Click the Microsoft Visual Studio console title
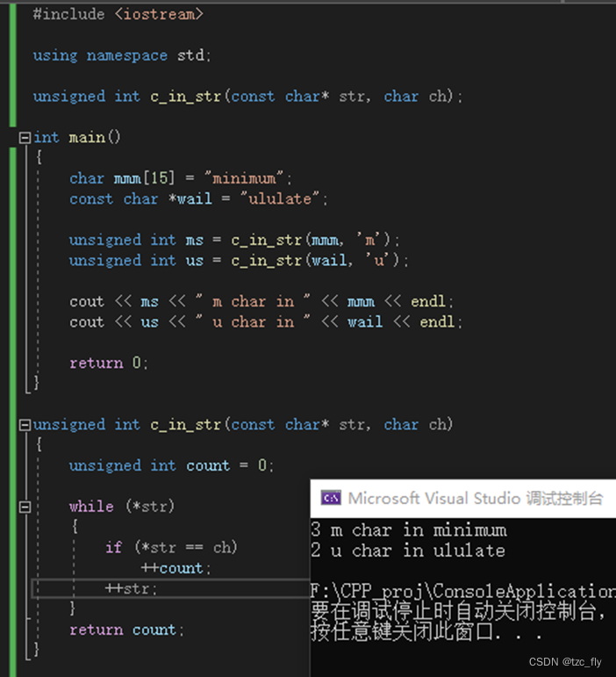The height and width of the screenshot is (677, 616). pyautogui.click(x=476, y=498)
